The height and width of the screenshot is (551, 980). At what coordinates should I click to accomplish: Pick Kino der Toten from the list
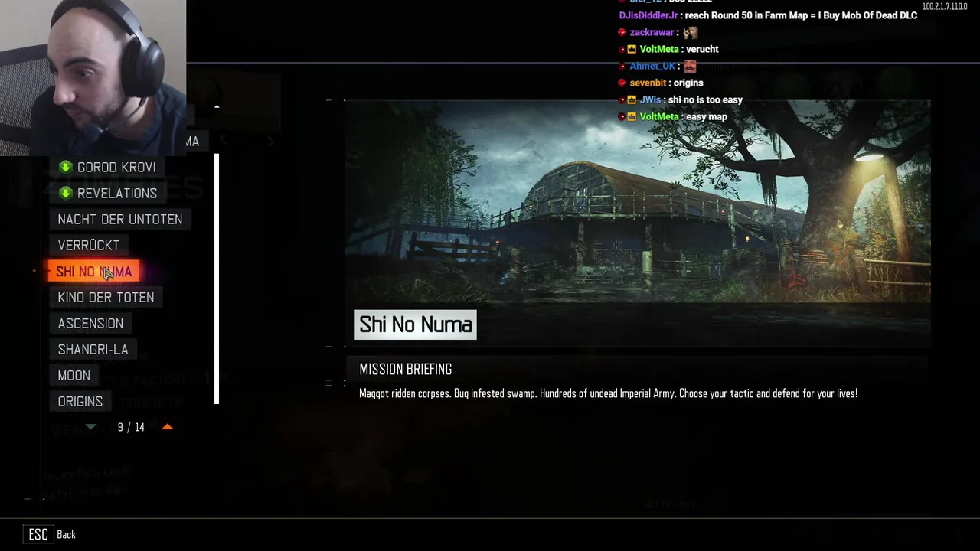click(x=106, y=297)
